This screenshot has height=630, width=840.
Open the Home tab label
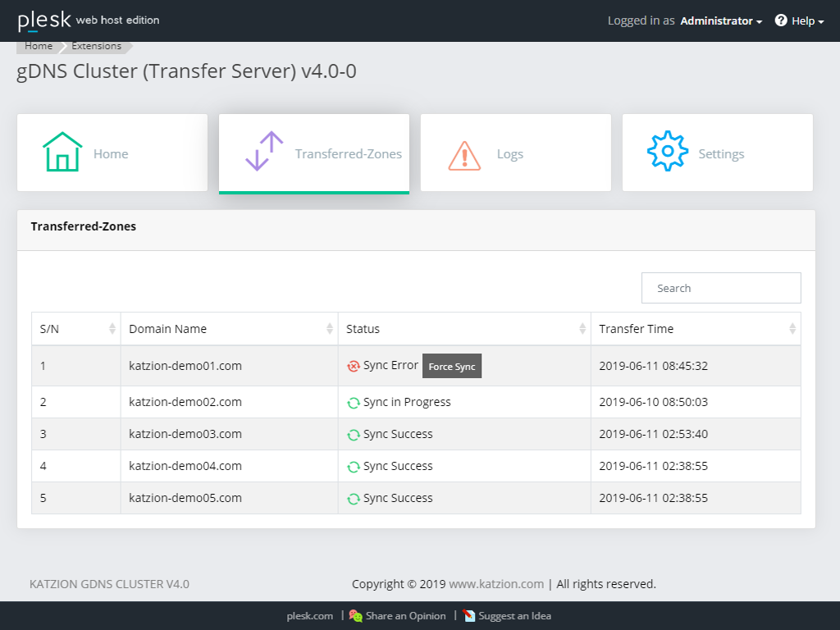point(111,153)
